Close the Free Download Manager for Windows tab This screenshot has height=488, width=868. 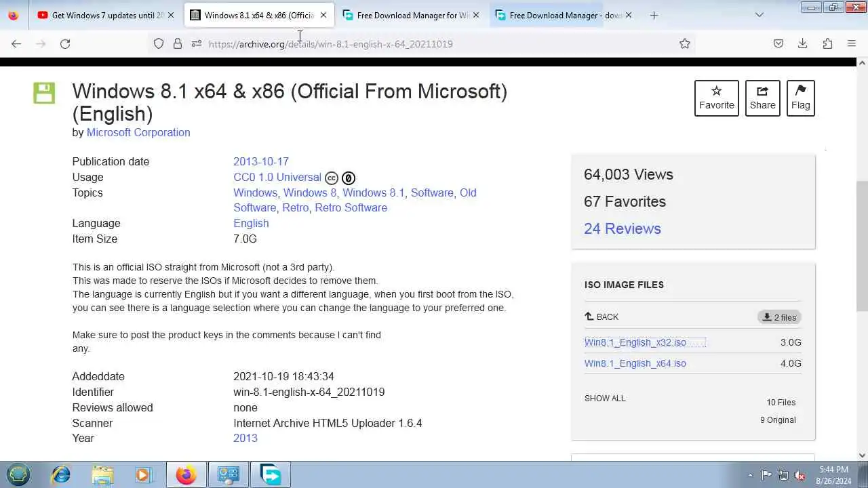tap(476, 15)
